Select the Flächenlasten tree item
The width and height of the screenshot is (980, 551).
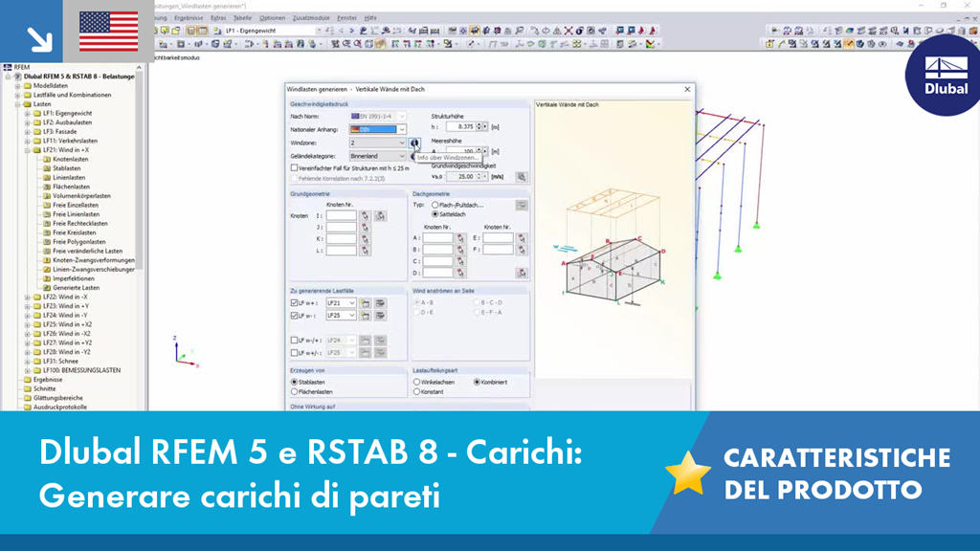[x=71, y=187]
